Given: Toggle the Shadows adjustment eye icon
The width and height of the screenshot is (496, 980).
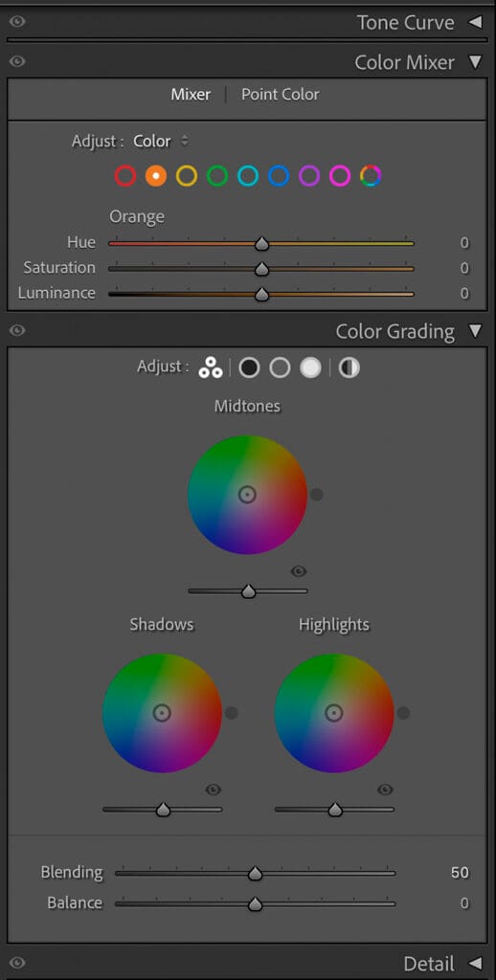Looking at the screenshot, I should pyautogui.click(x=214, y=790).
